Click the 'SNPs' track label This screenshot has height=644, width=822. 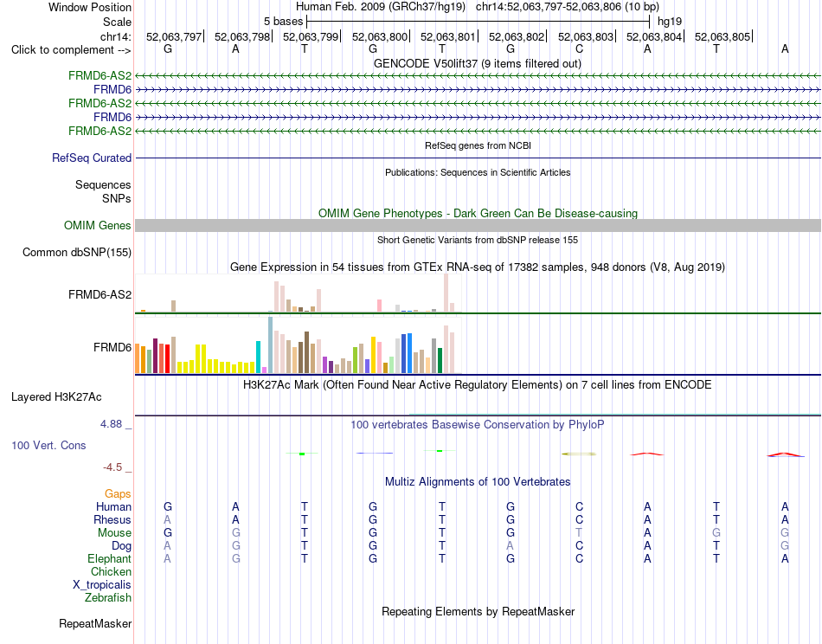click(117, 198)
